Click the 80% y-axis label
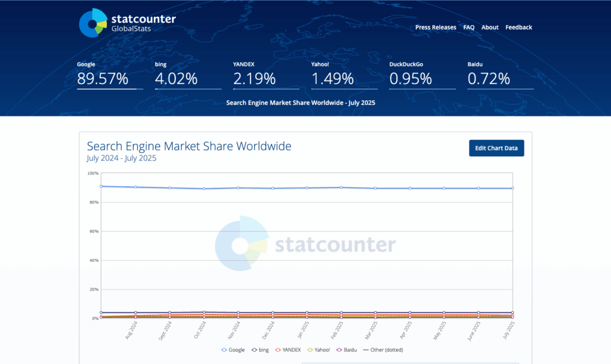The image size is (611, 364). point(94,202)
